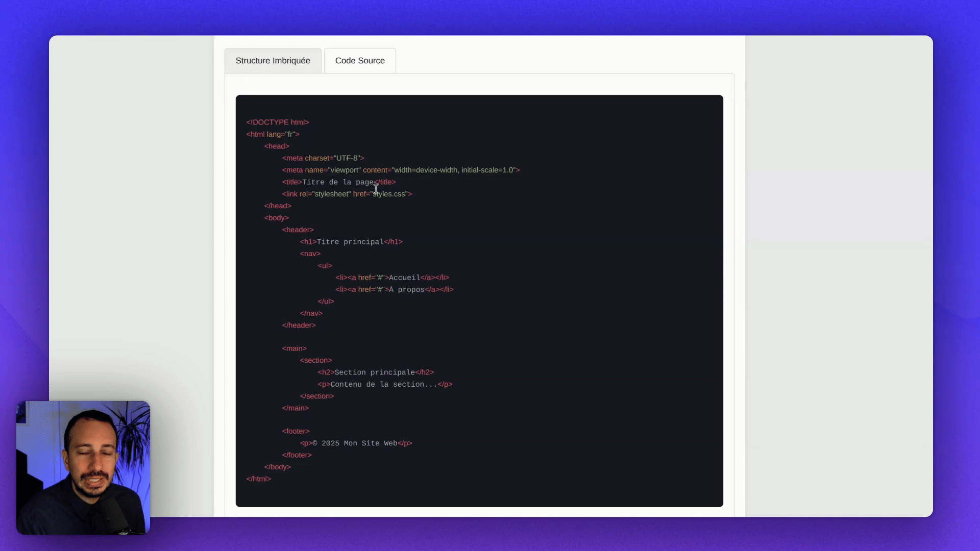Click the DOCTYPE html declaration line
The image size is (980, 551).
(x=278, y=122)
